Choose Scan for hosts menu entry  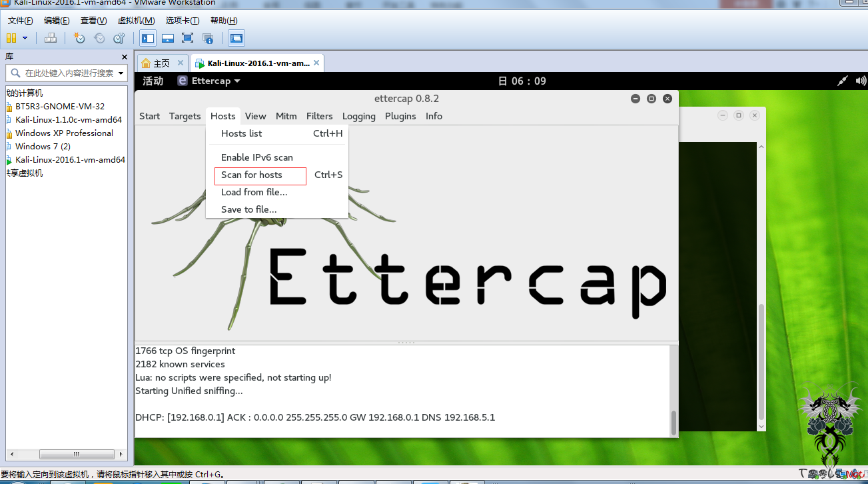click(x=277, y=175)
